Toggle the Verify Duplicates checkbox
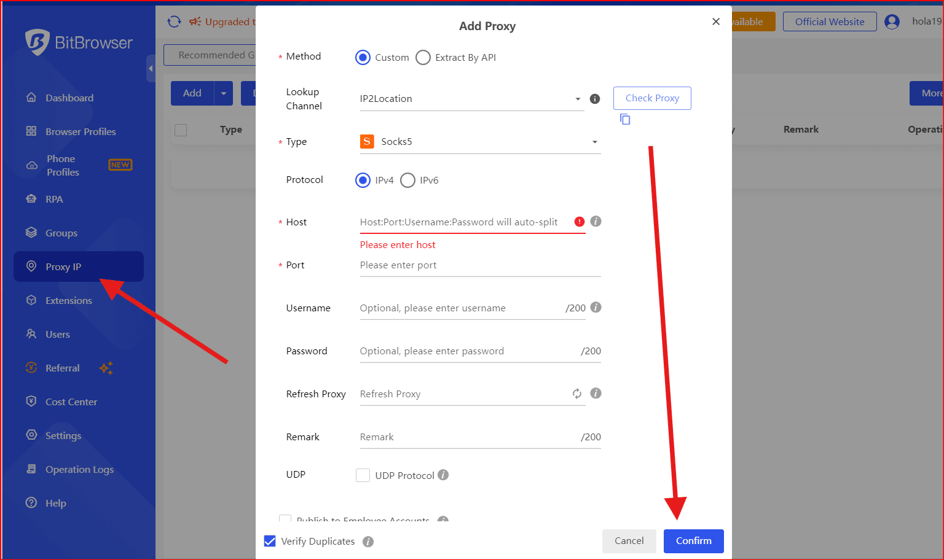944x560 pixels. (270, 541)
